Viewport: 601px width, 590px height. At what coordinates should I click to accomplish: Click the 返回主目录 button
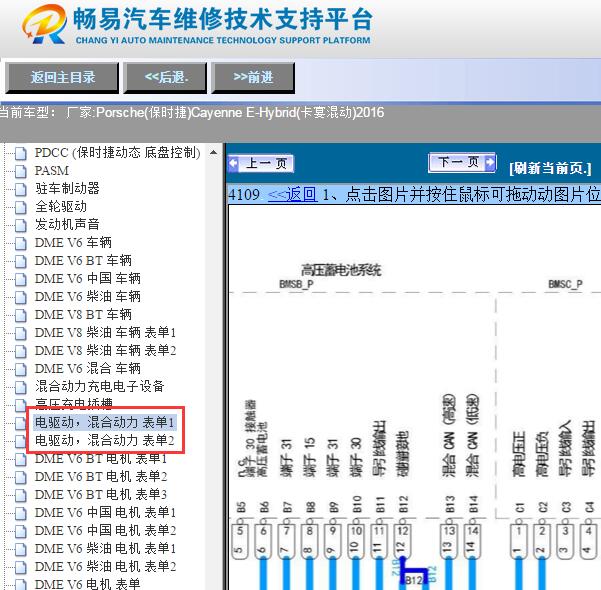click(x=62, y=78)
